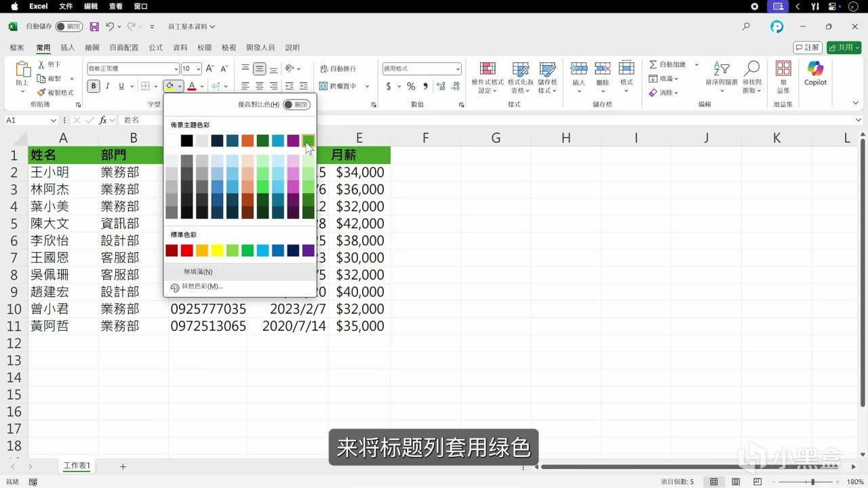This screenshot has height=488, width=868.
Task: Click the Insert Function fx icon
Action: tap(103, 120)
